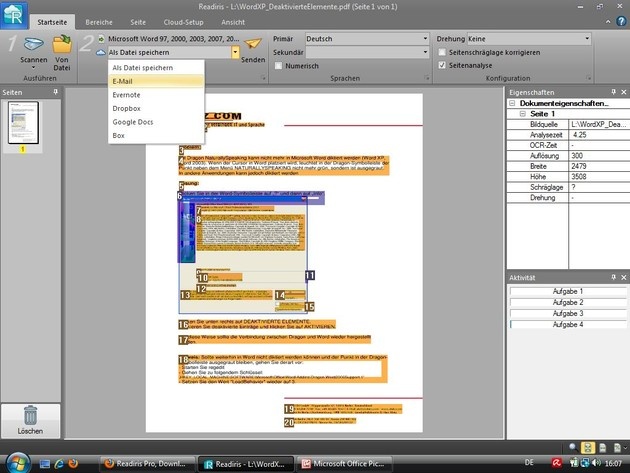Toggle Seitenschräglage korrigieren checkbox
The height and width of the screenshot is (473, 630).
[x=442, y=52]
